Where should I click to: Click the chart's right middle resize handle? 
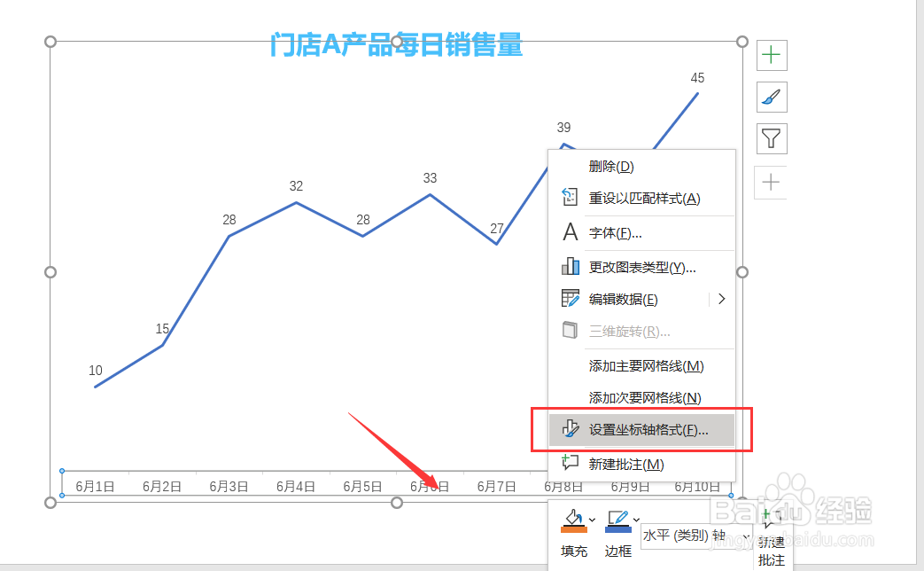pos(742,272)
